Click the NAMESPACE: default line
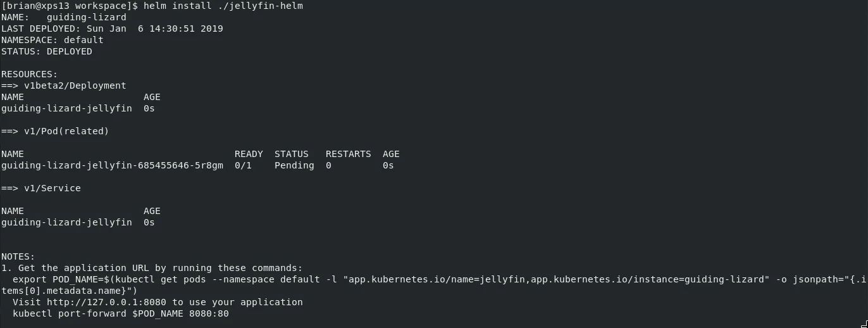 point(52,40)
